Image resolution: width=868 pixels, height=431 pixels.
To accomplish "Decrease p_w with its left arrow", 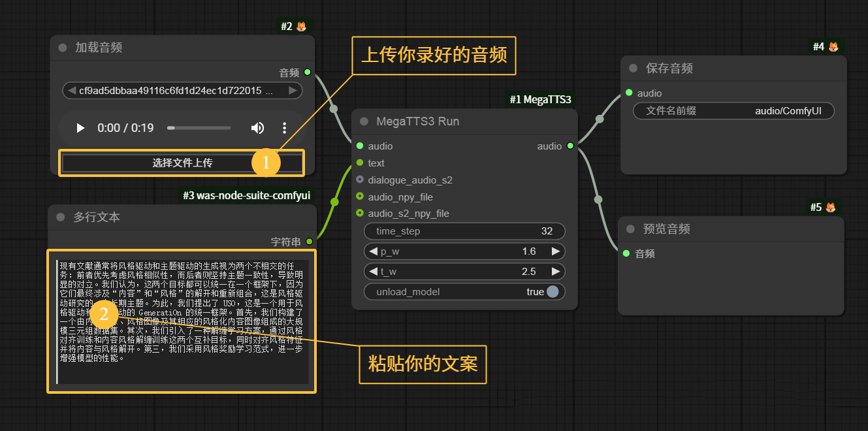I will 374,251.
